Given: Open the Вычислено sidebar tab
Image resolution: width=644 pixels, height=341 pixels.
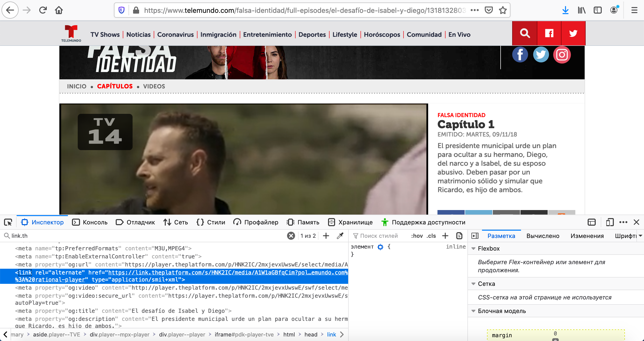Looking at the screenshot, I should [x=543, y=236].
